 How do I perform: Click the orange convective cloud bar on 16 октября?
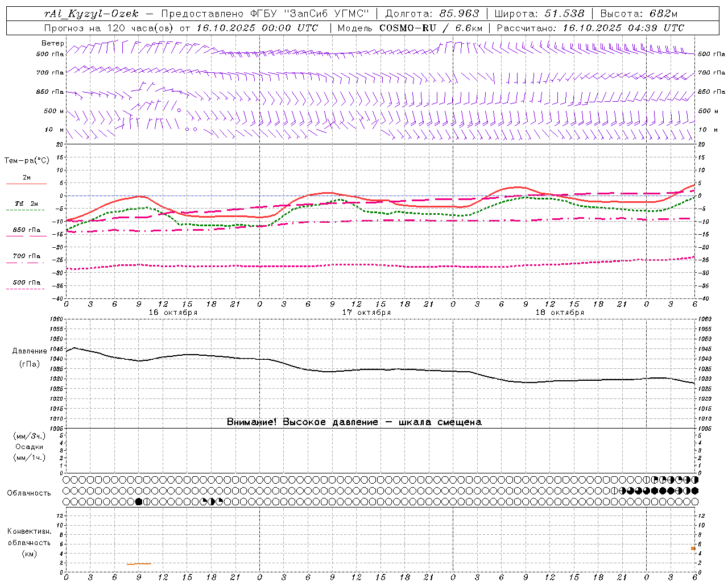tap(139, 564)
